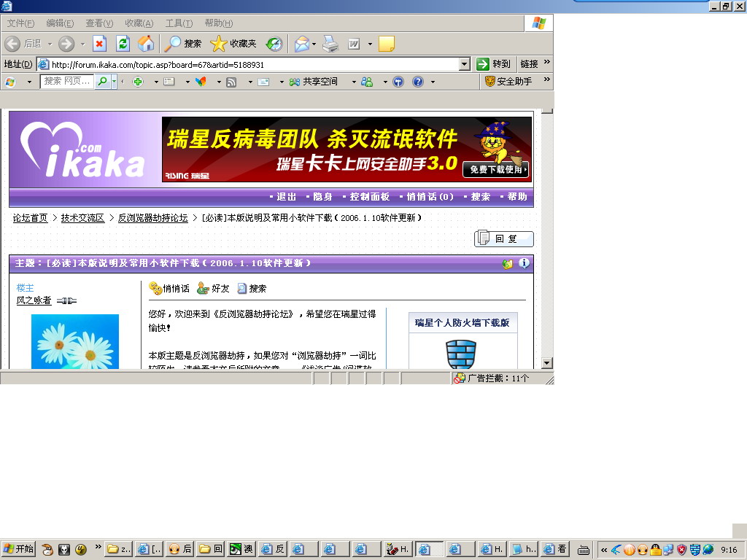Print the page with printer icon
Viewport: 747px width, 560px height.
[330, 44]
